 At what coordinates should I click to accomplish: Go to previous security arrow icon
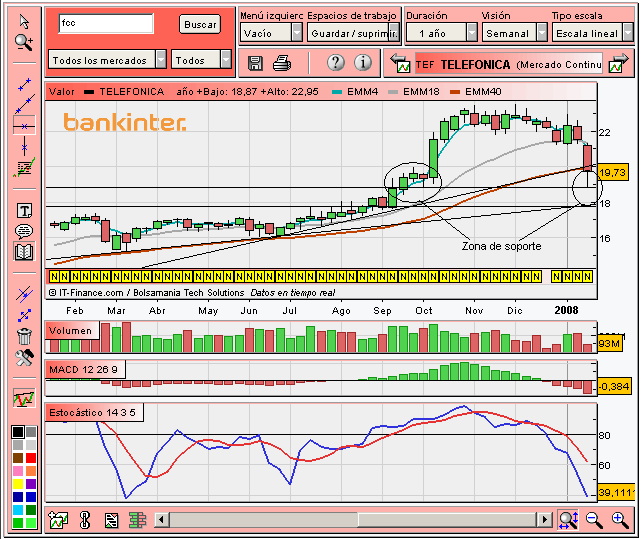click(399, 63)
